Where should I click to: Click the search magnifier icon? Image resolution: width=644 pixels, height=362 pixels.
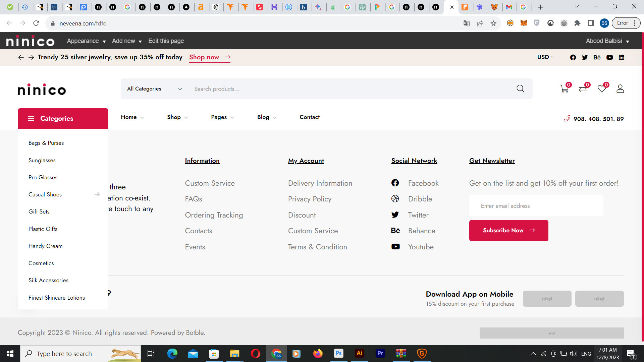point(520,89)
